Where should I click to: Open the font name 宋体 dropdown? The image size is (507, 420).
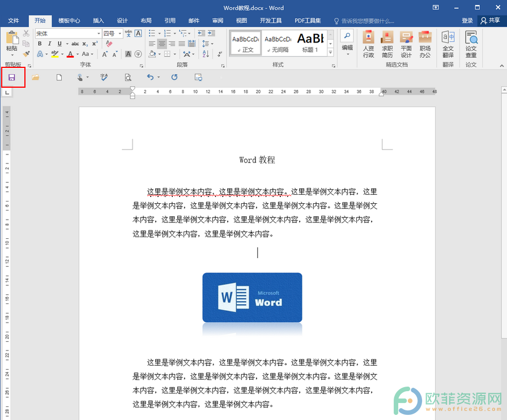99,33
